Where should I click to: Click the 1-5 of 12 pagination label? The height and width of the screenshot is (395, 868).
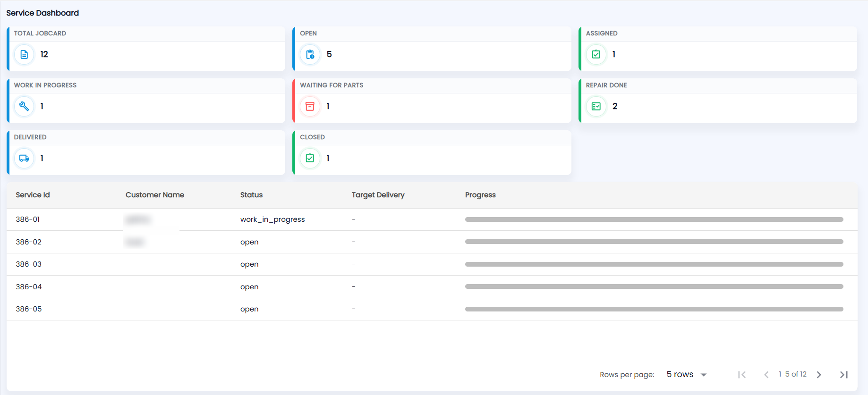click(792, 374)
